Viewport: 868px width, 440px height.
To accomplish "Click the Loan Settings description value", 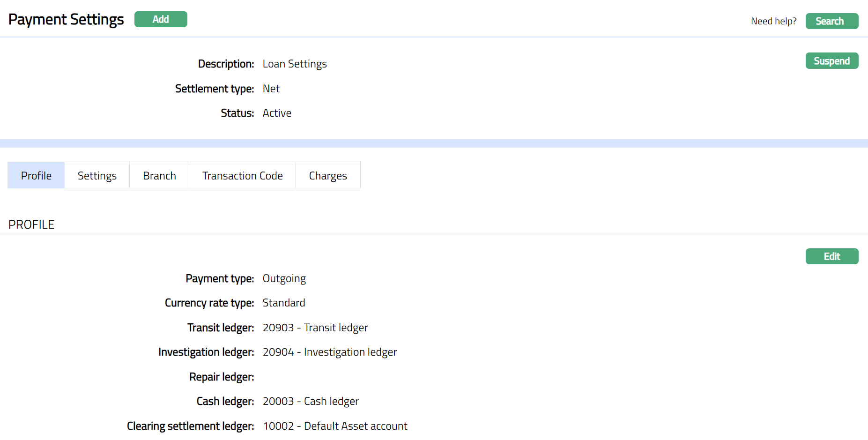I will point(294,64).
